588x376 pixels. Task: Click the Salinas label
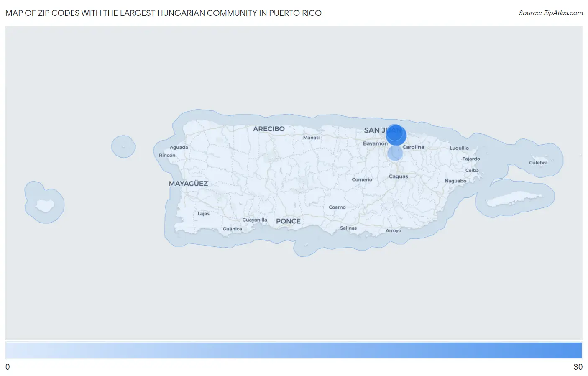pos(348,228)
